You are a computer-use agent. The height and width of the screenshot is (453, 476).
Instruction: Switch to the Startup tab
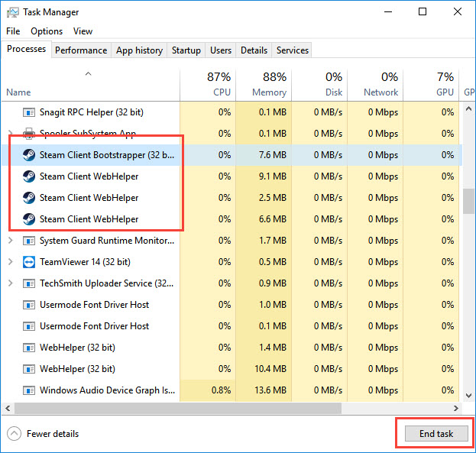[x=186, y=50]
